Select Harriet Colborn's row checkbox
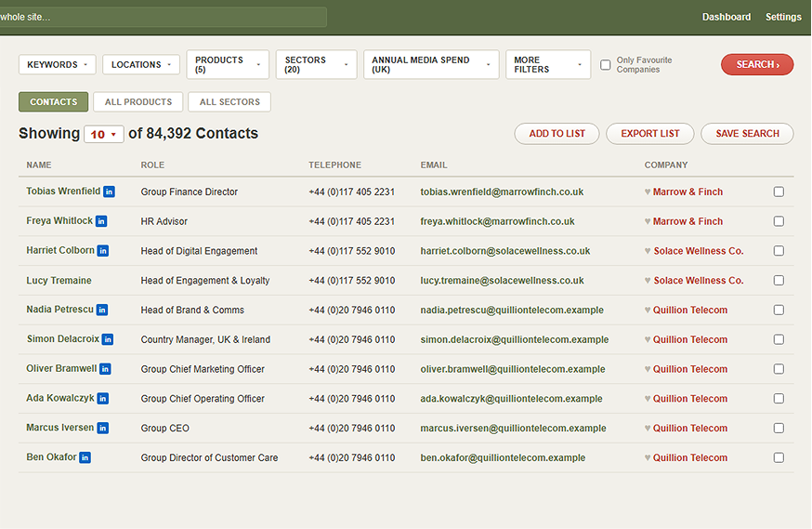Viewport: 812px width, 529px height. (779, 251)
